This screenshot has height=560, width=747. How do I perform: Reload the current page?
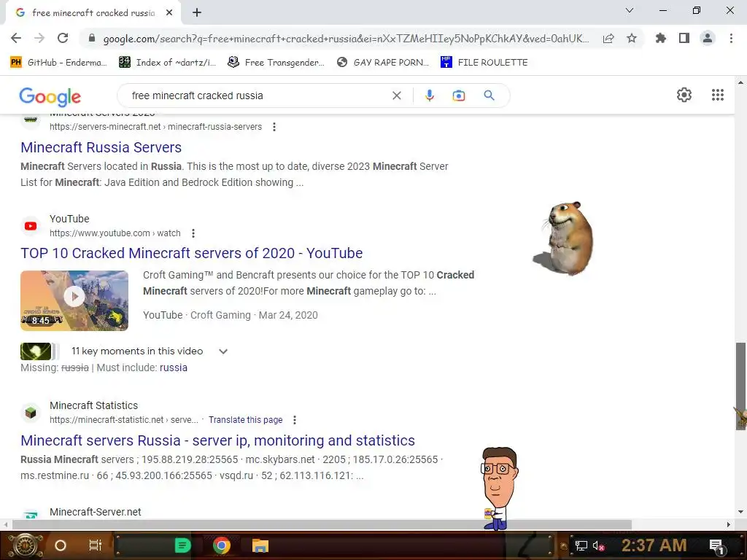point(63,38)
